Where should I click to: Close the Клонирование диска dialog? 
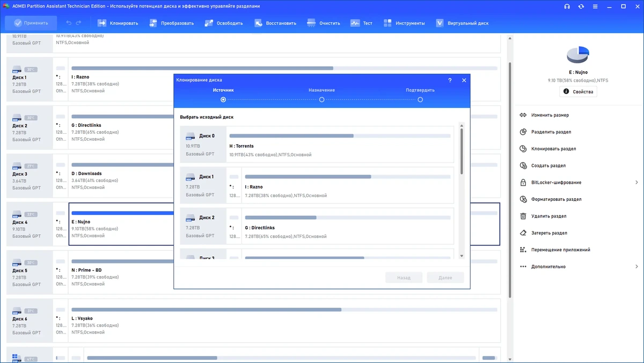pyautogui.click(x=464, y=80)
